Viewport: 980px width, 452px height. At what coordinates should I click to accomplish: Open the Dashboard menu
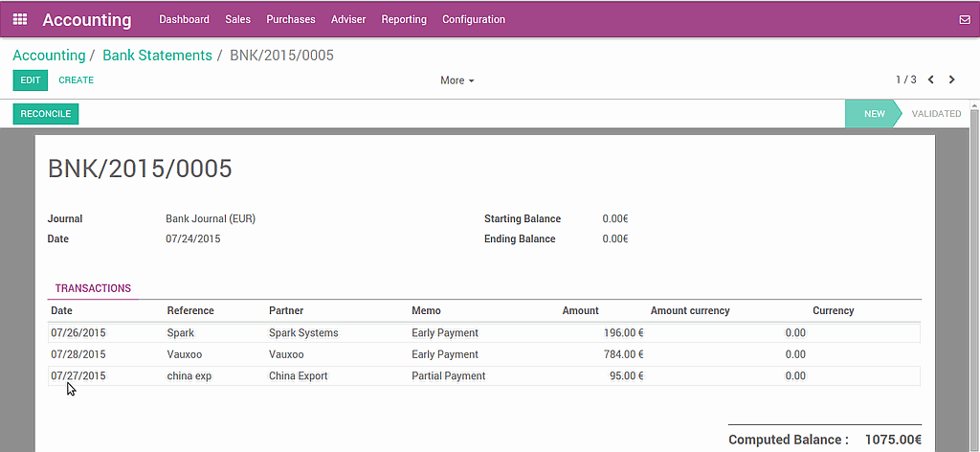(x=184, y=19)
